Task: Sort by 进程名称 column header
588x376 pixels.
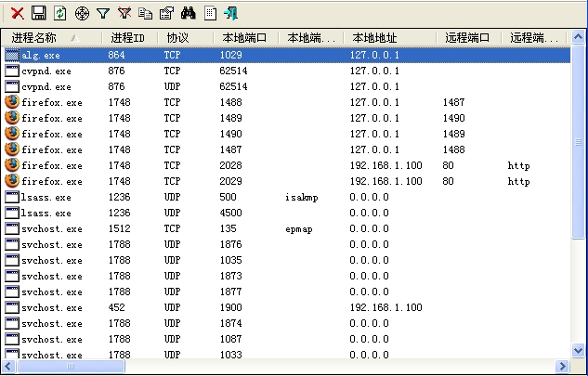Action: (52, 38)
